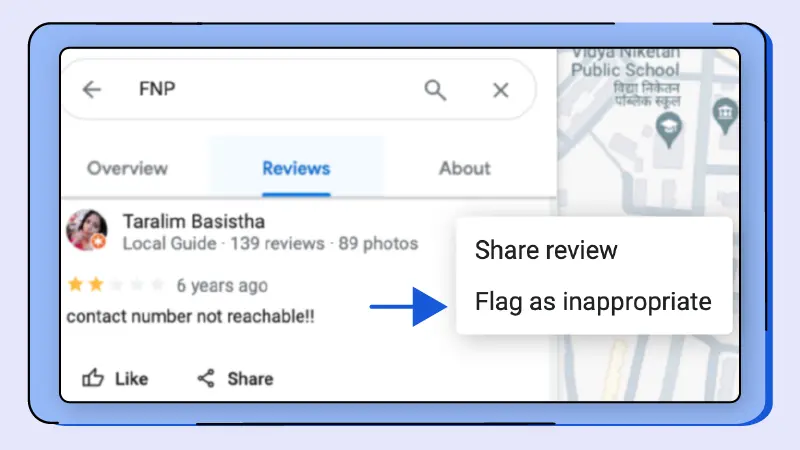Open the Overview tab
Image resolution: width=800 pixels, height=450 pixels.
[127, 168]
